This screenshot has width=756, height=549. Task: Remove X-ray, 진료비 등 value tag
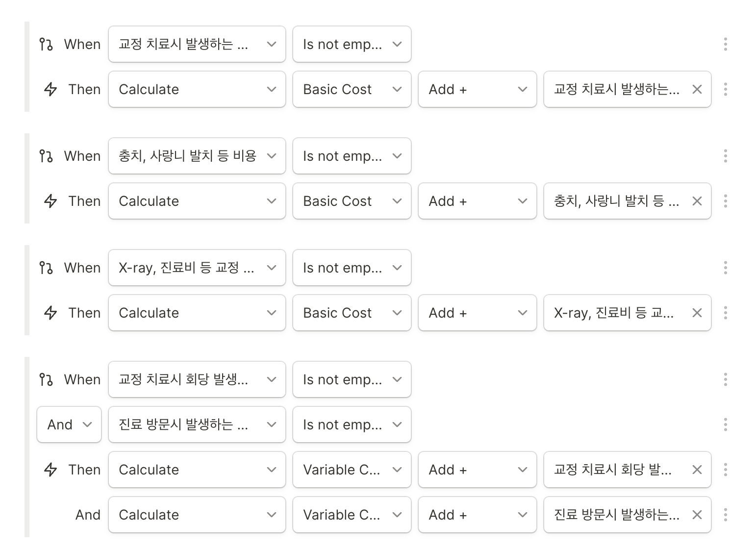697,313
